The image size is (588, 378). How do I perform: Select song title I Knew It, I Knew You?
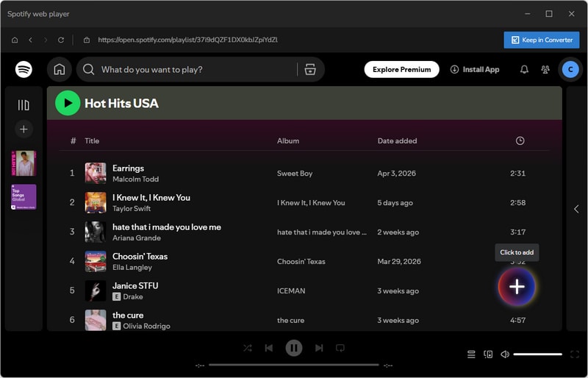pyautogui.click(x=151, y=197)
